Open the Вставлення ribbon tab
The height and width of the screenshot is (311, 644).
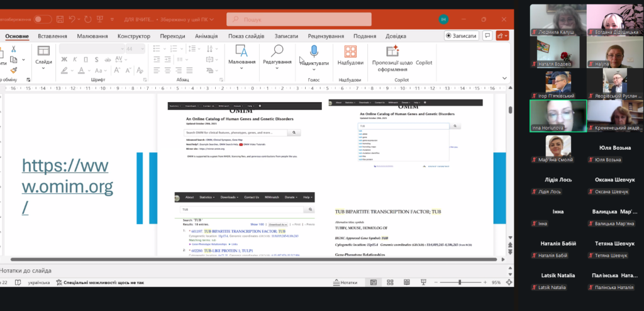pos(53,36)
